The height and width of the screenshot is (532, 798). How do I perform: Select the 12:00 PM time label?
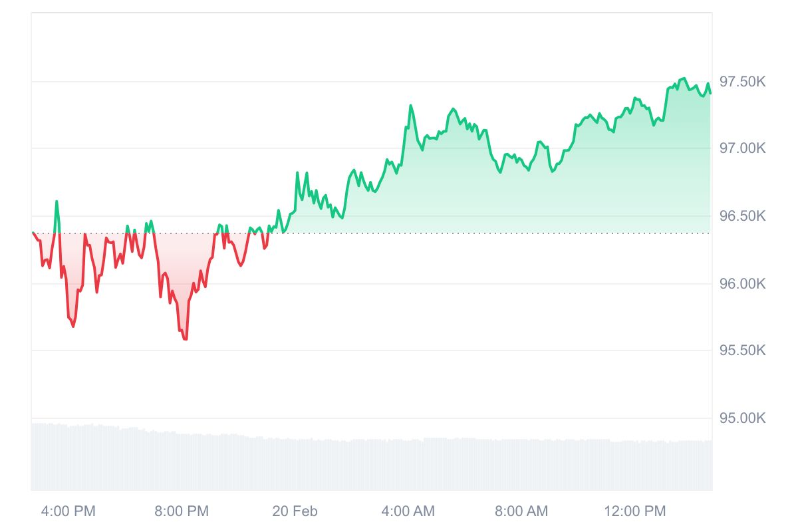[x=634, y=511]
